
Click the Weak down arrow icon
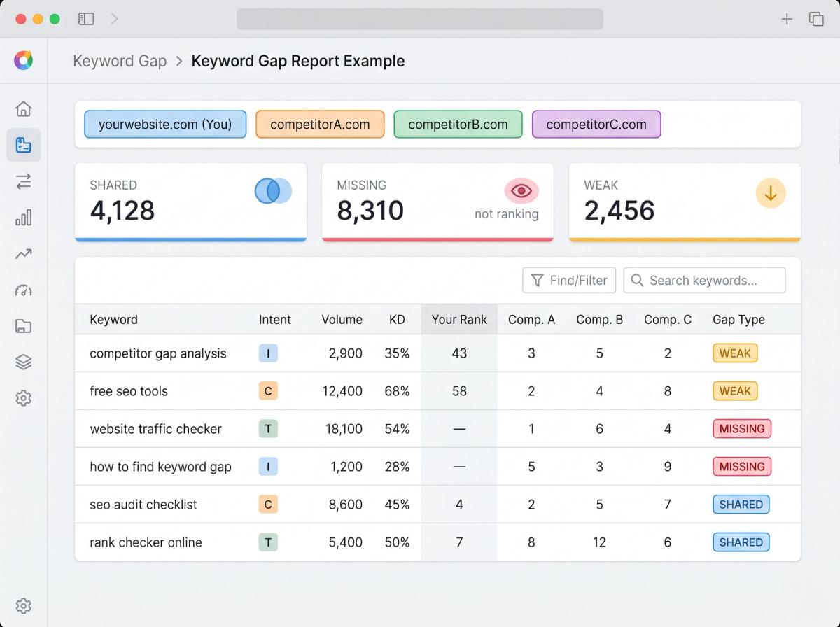pos(771,194)
